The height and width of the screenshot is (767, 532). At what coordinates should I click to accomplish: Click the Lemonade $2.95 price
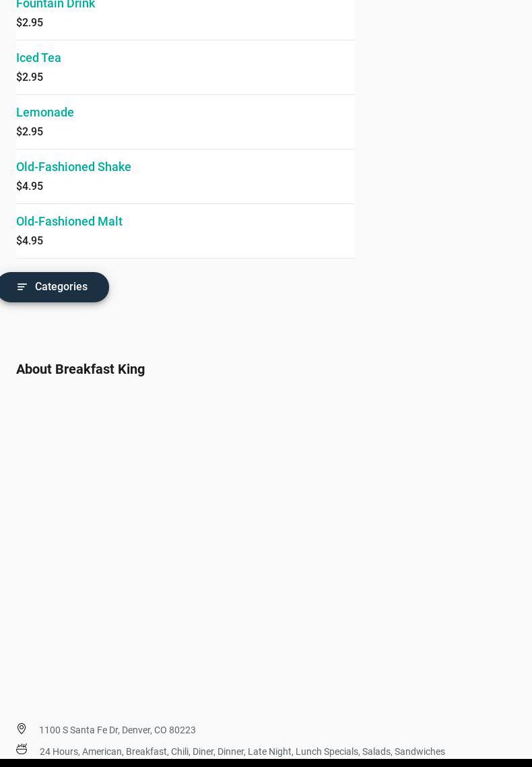click(30, 132)
